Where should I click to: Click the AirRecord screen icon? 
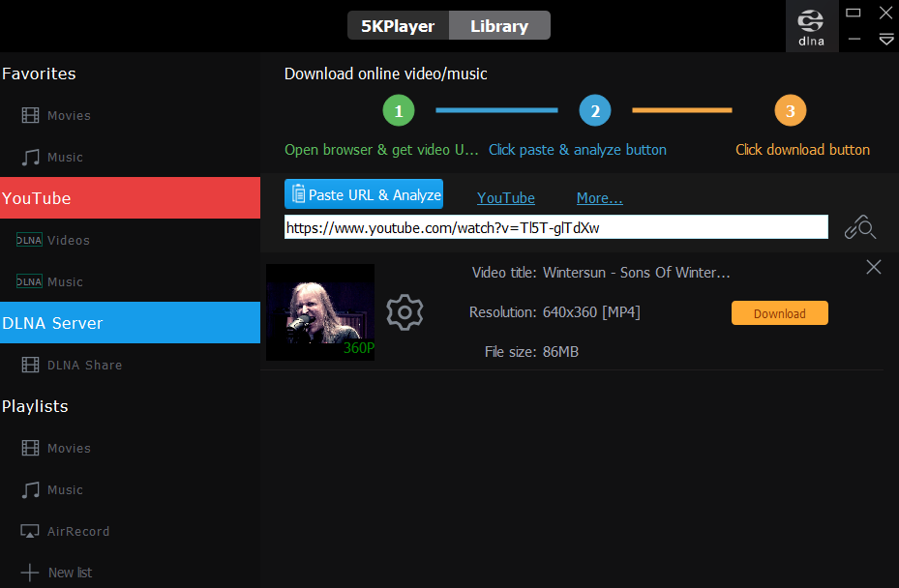30,531
